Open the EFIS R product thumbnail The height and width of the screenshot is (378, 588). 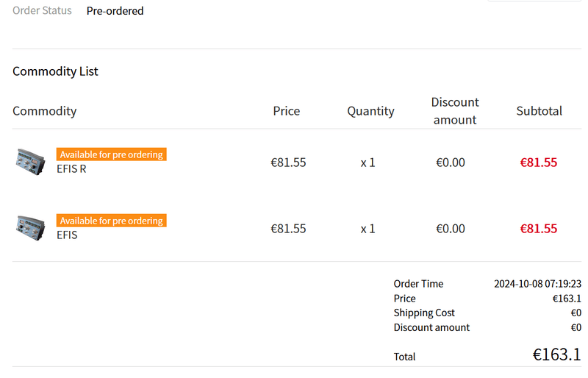point(31,162)
